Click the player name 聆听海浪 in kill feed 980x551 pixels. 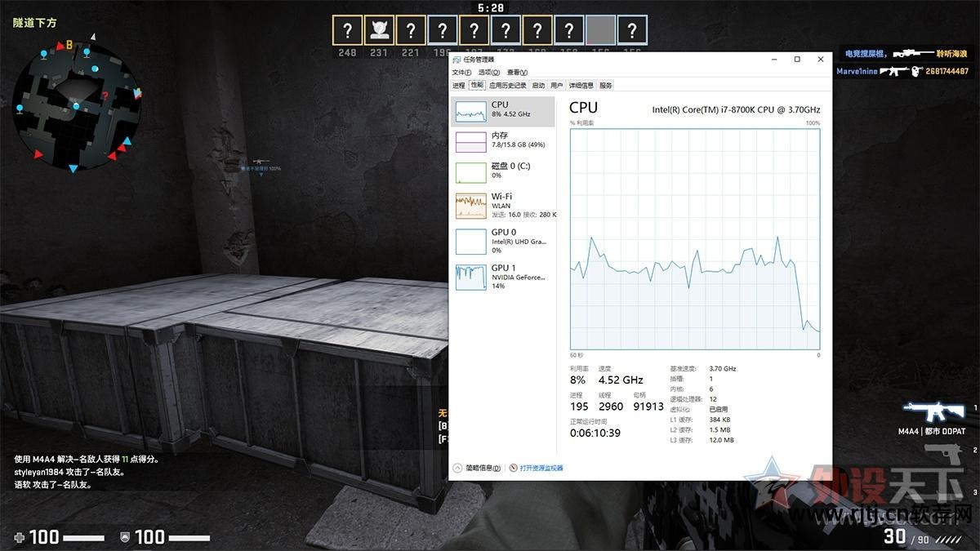pos(951,53)
